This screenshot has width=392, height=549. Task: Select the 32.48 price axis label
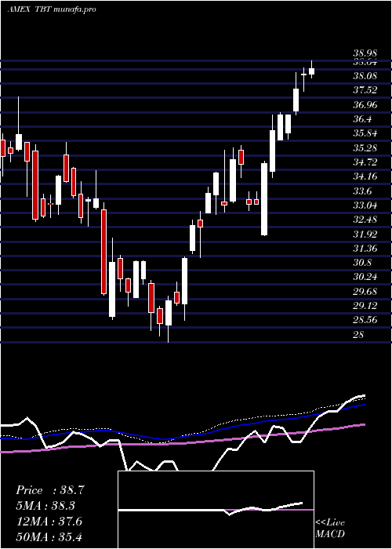point(365,220)
